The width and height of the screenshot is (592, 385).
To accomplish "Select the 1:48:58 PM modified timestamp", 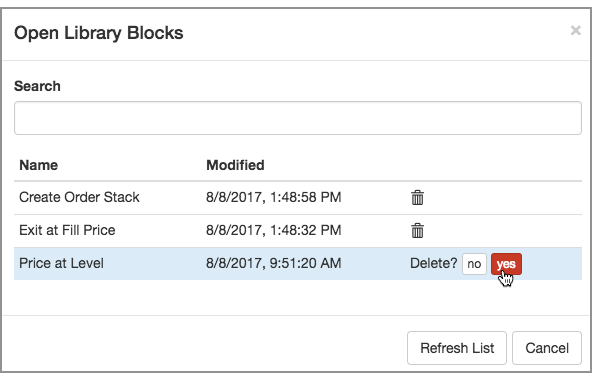I will pos(274,197).
